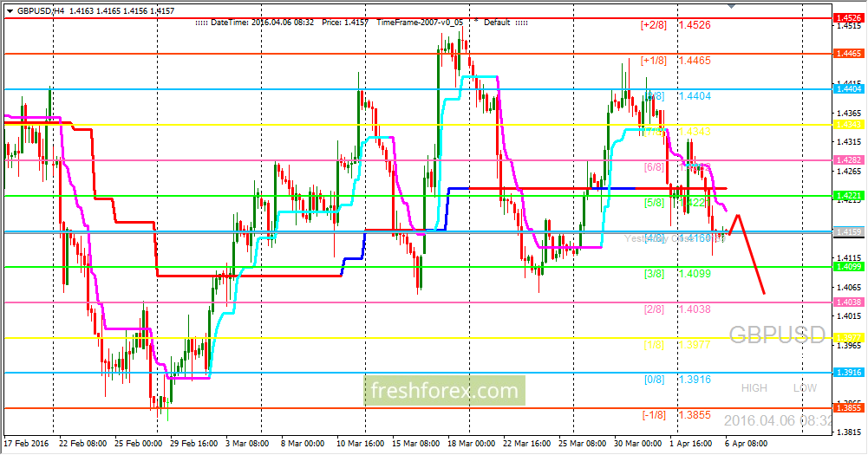Click the TimeFrame-2007-v0_05 indicator label
The image size is (868, 455).
[x=420, y=23]
